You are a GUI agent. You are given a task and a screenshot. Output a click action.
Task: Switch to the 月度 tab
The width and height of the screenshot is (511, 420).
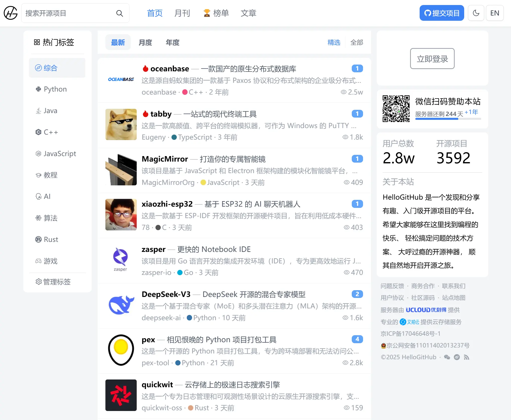tap(145, 43)
